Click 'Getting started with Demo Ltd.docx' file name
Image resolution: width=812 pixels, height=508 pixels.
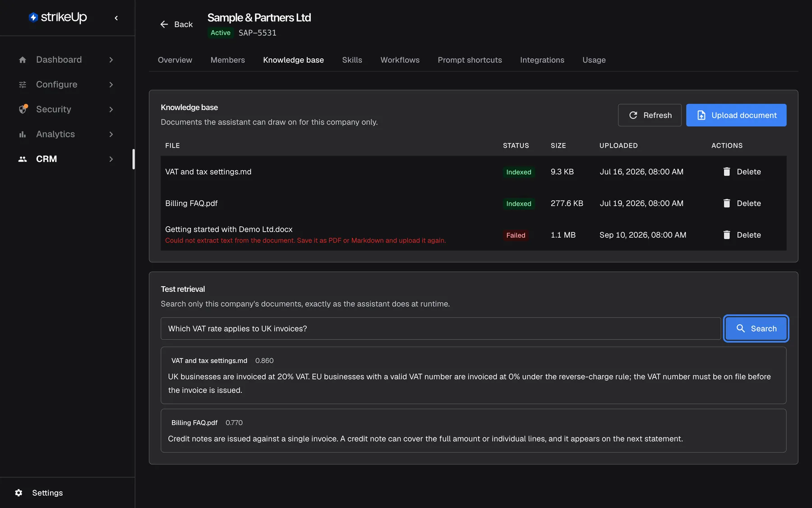pos(229,229)
